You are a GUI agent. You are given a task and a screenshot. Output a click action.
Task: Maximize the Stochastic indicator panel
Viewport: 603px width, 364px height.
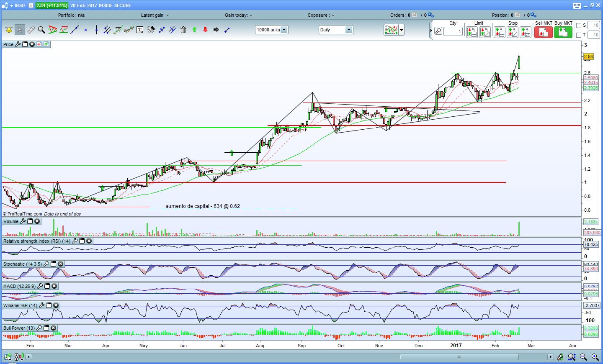[54, 264]
